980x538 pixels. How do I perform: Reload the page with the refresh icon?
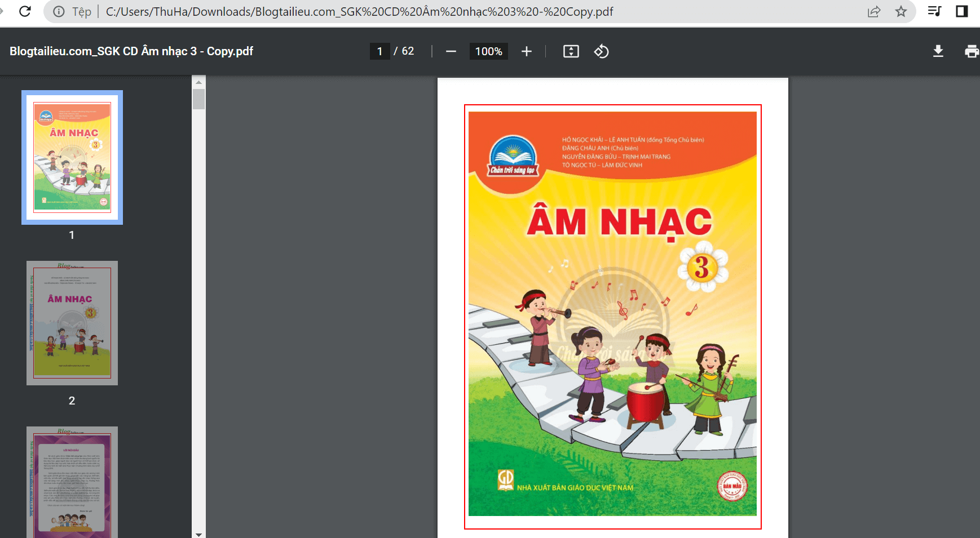(25, 11)
